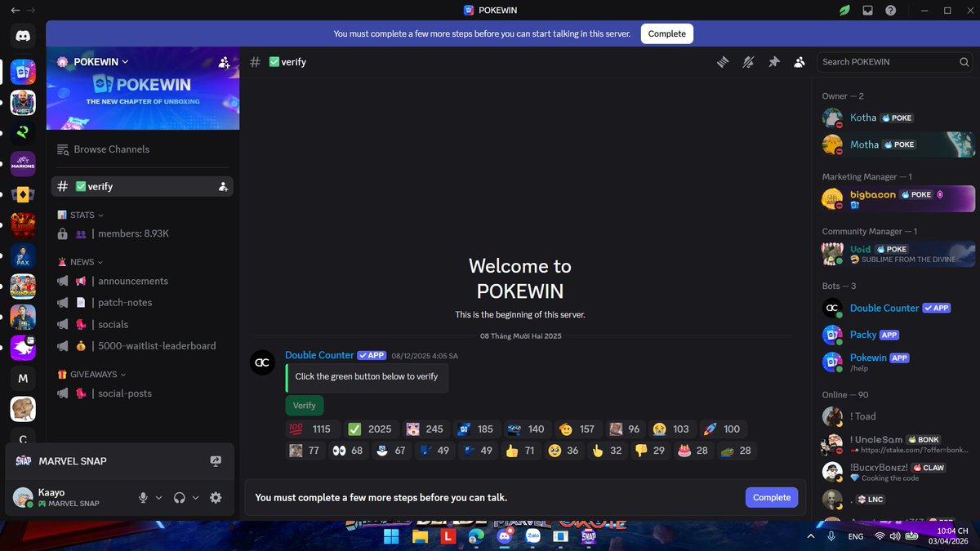
Task: Open Discord help icon in title bar
Action: pyautogui.click(x=890, y=11)
